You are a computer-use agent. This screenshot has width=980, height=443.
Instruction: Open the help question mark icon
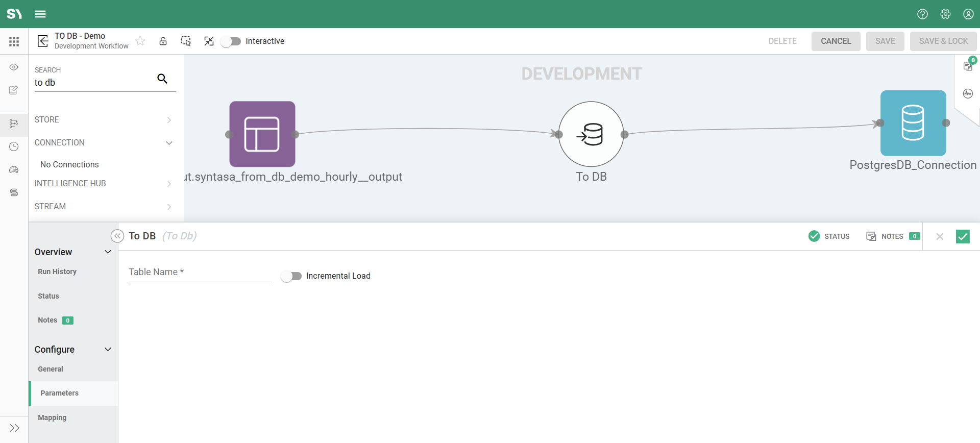coord(922,14)
